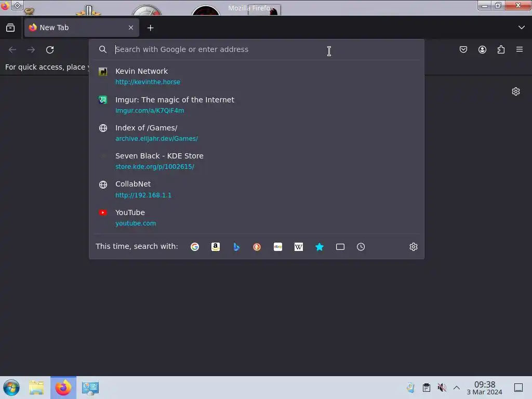The width and height of the screenshot is (532, 399).
Task: Search in History clock icon
Action: tap(361, 247)
